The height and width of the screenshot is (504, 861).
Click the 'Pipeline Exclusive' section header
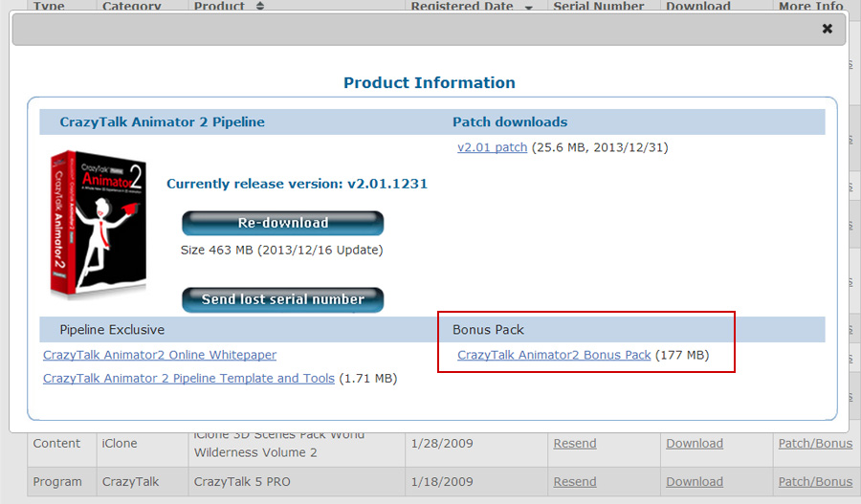[x=112, y=329]
